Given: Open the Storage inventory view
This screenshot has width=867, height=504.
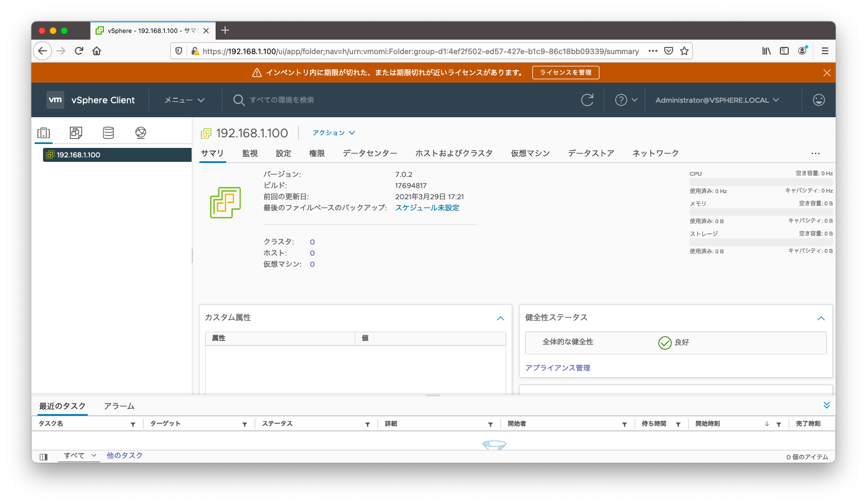Looking at the screenshot, I should coord(108,133).
